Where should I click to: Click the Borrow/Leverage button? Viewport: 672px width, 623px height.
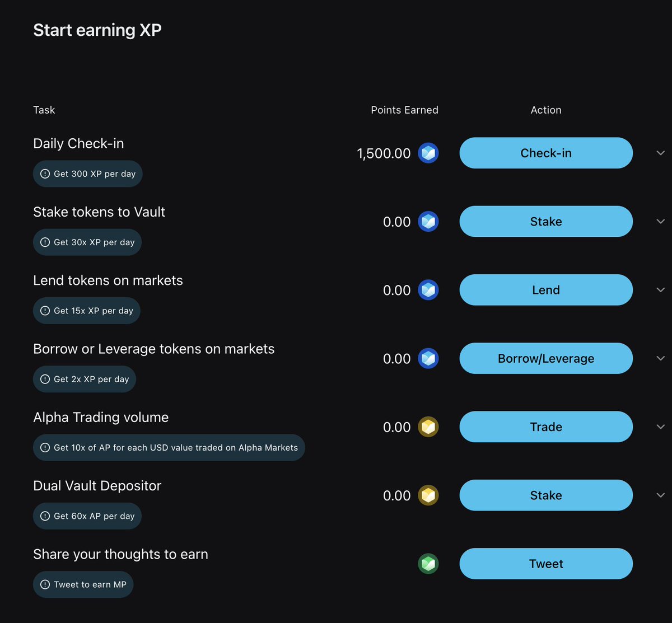(x=546, y=358)
